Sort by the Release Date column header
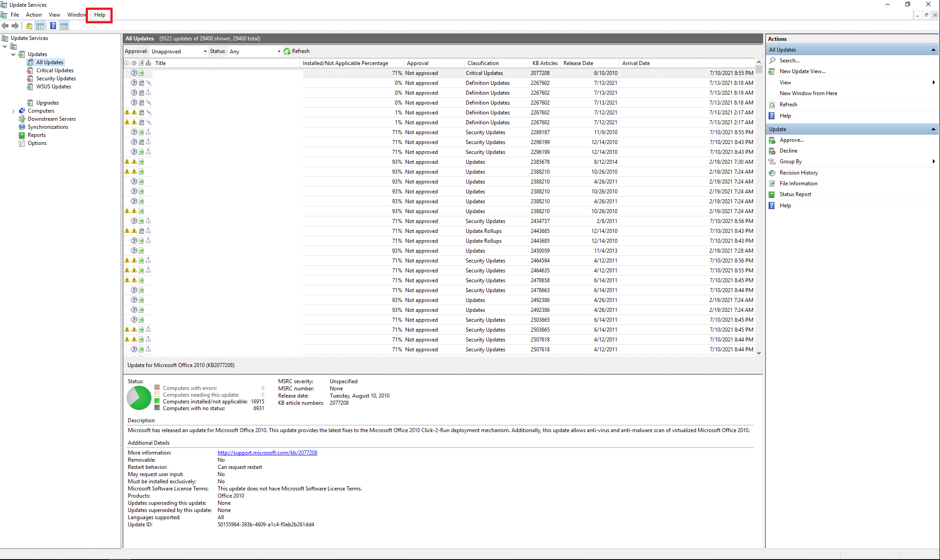The image size is (940, 560). pyautogui.click(x=589, y=63)
